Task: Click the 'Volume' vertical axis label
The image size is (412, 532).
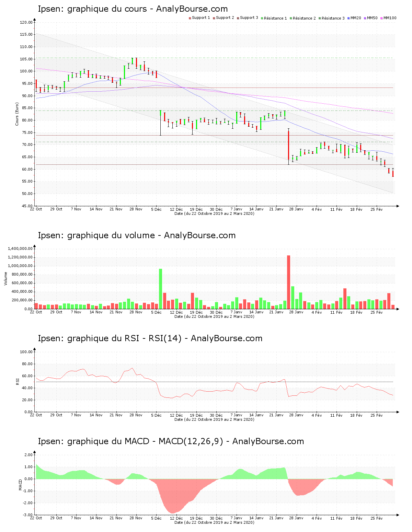Action: click(x=6, y=278)
